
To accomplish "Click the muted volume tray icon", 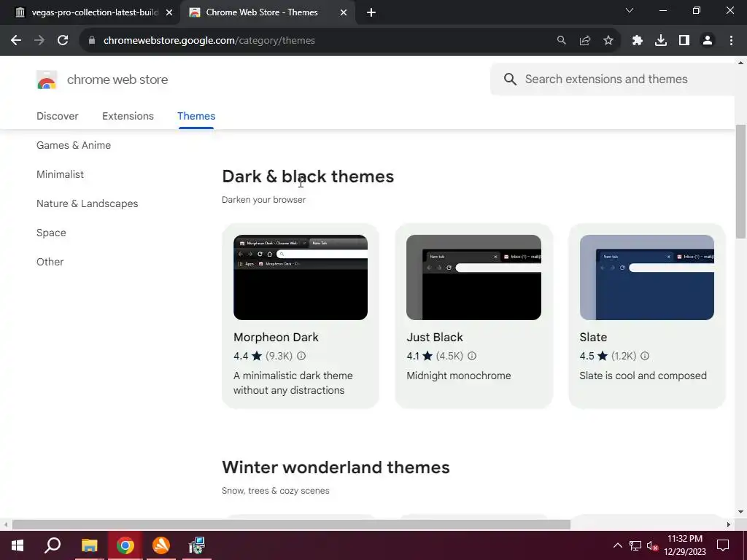I will 653,545.
